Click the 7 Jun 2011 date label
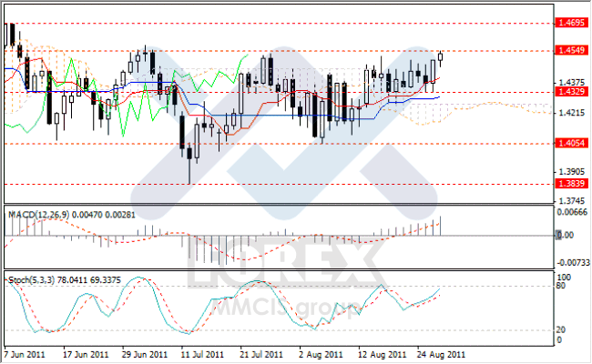Screen dimensions: 592x364 (25, 355)
